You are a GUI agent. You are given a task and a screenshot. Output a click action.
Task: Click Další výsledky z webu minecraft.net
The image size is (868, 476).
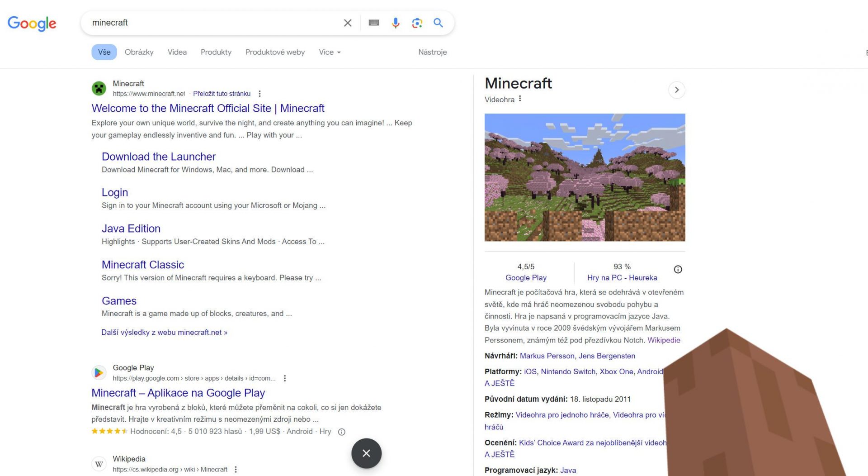click(164, 333)
